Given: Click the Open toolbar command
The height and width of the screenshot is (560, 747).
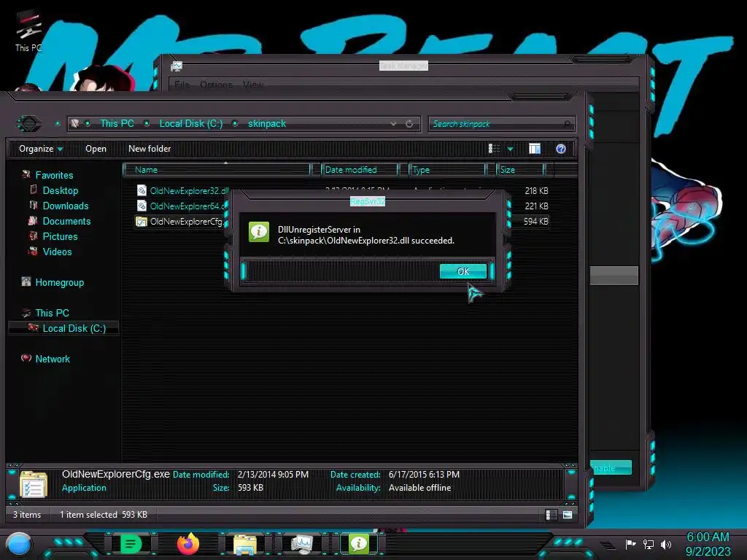Looking at the screenshot, I should tap(96, 149).
